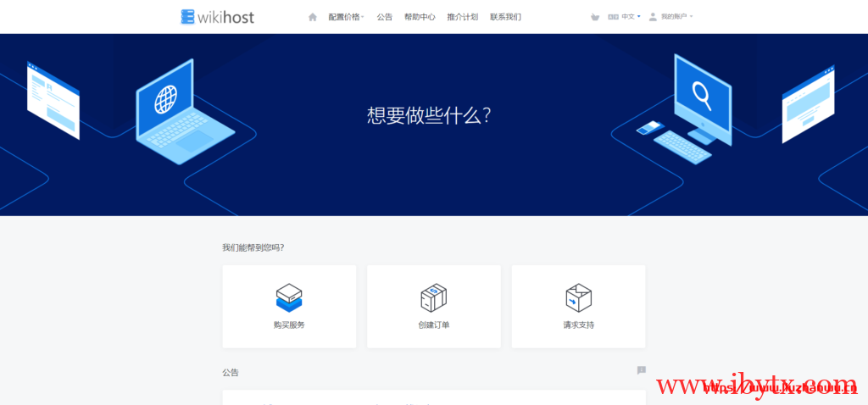Click the 我们能帮到您吗? text

[x=253, y=247]
